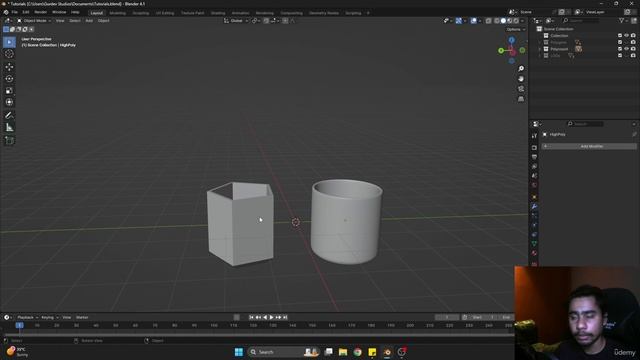Toggle visibility eye of Collection row
640x360 pixels.
627,36
